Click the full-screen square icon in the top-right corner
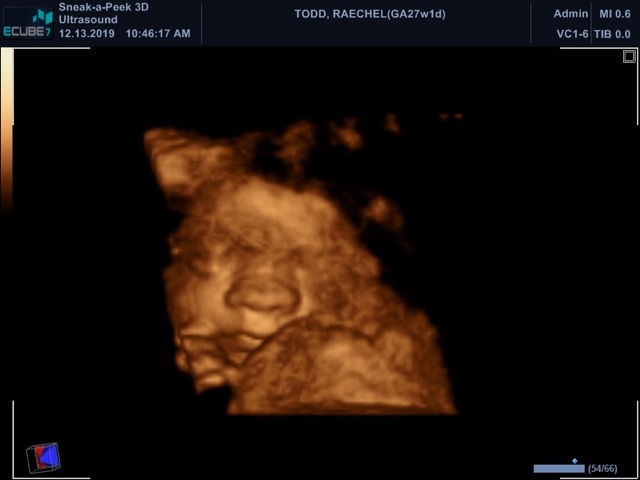Image resolution: width=640 pixels, height=480 pixels. click(629, 56)
